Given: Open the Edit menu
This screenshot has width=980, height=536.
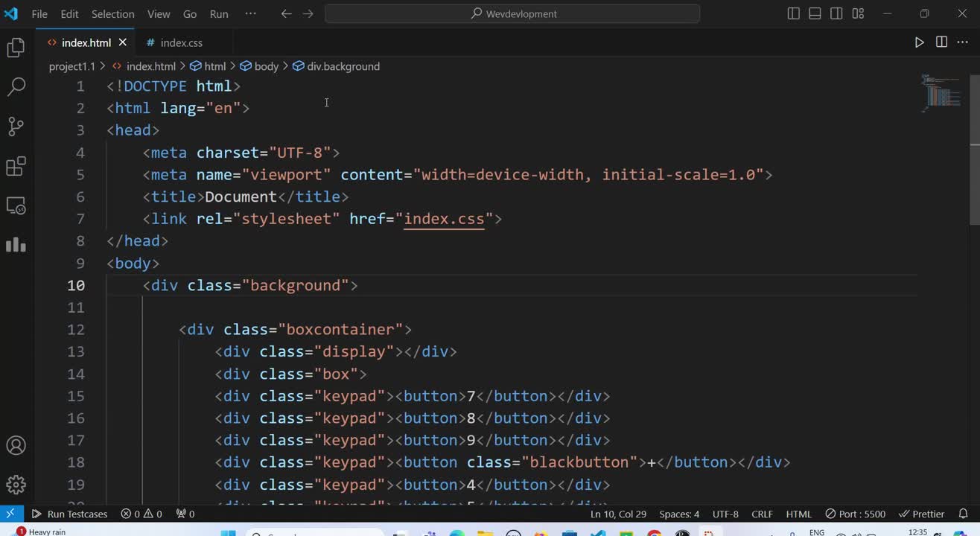Looking at the screenshot, I should point(69,13).
